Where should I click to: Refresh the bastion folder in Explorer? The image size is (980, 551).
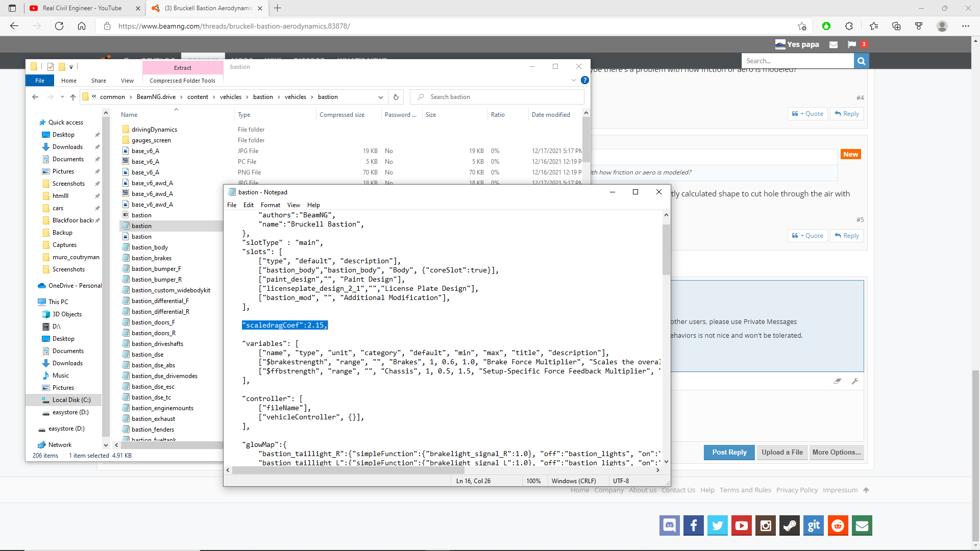396,97
